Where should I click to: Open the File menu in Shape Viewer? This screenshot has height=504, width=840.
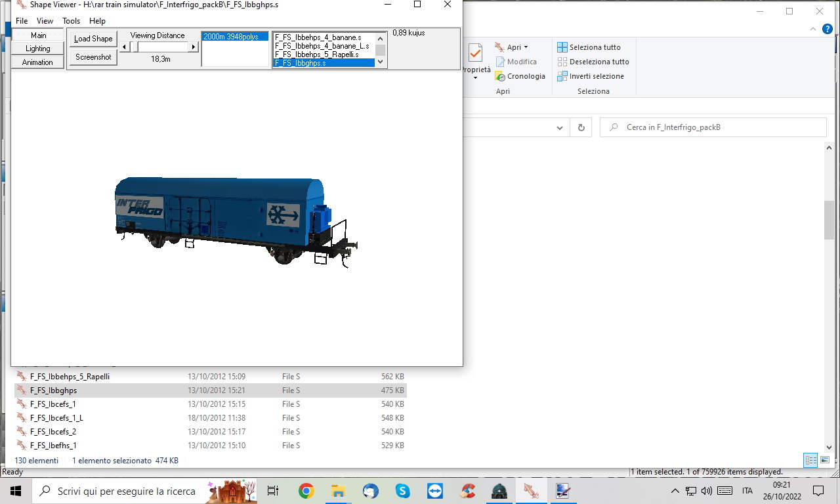(22, 21)
